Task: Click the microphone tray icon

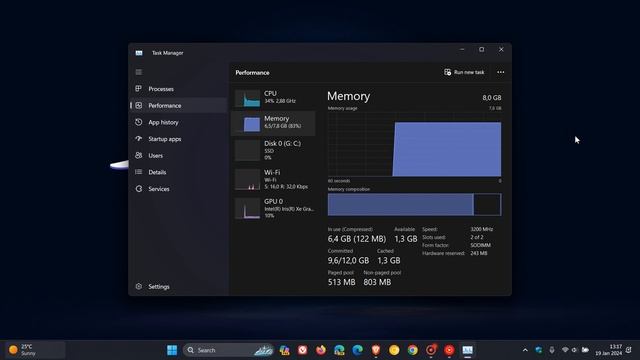Action: point(552,350)
